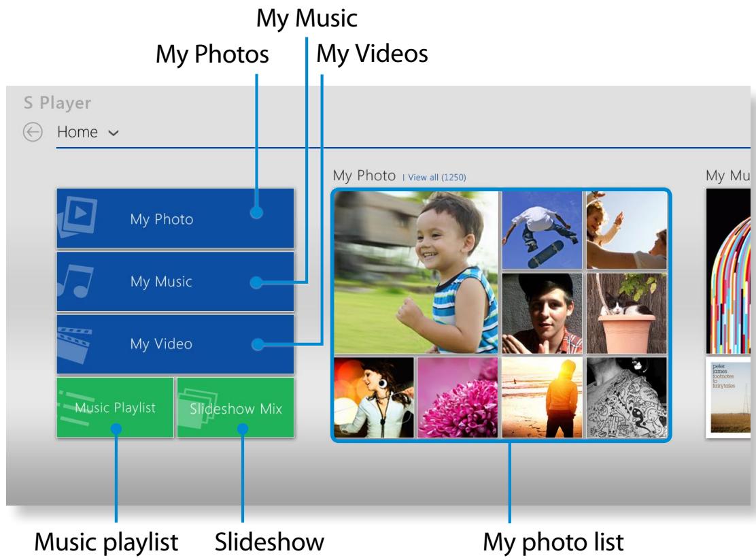Open the sunset silhouette photo
Screen dimensions: 756x560
542,397
